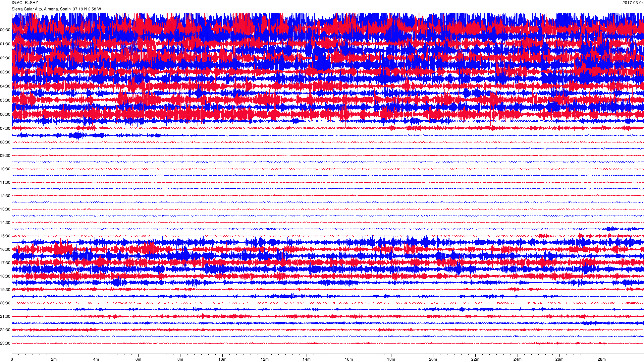Image resolution: width=644 pixels, height=362 pixels.
Task: Select the 02:30 time row label
Action: pos(5,58)
